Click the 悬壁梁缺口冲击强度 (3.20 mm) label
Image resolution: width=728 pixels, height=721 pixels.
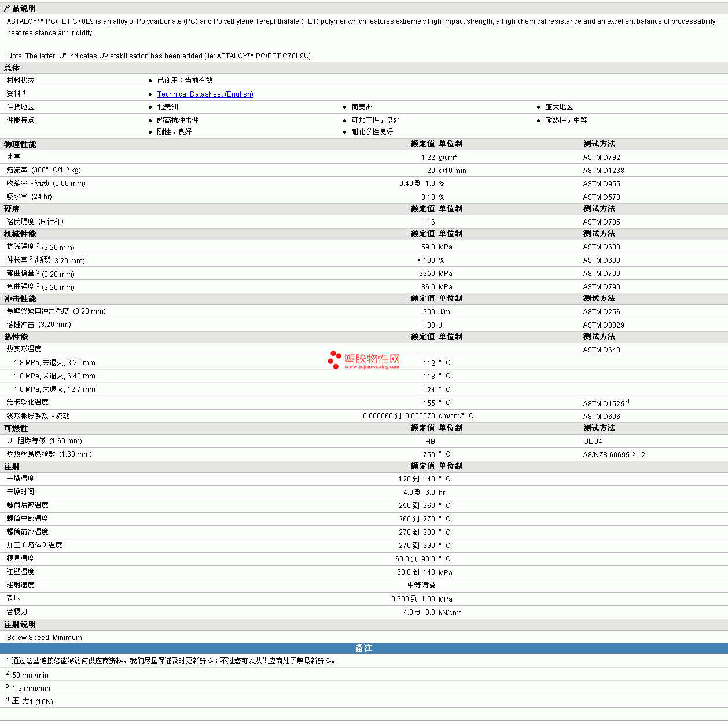coord(56,311)
